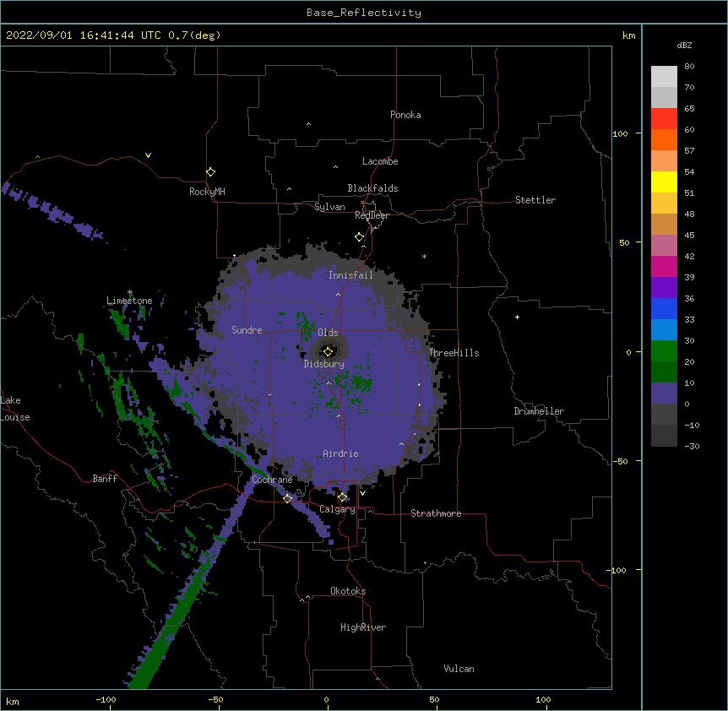Click the Drumheller label

coord(539,411)
